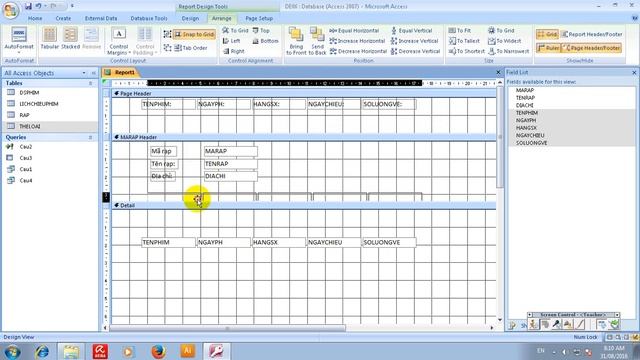The height and width of the screenshot is (360, 640).
Task: Click the MARAP text box control
Action: (231, 151)
